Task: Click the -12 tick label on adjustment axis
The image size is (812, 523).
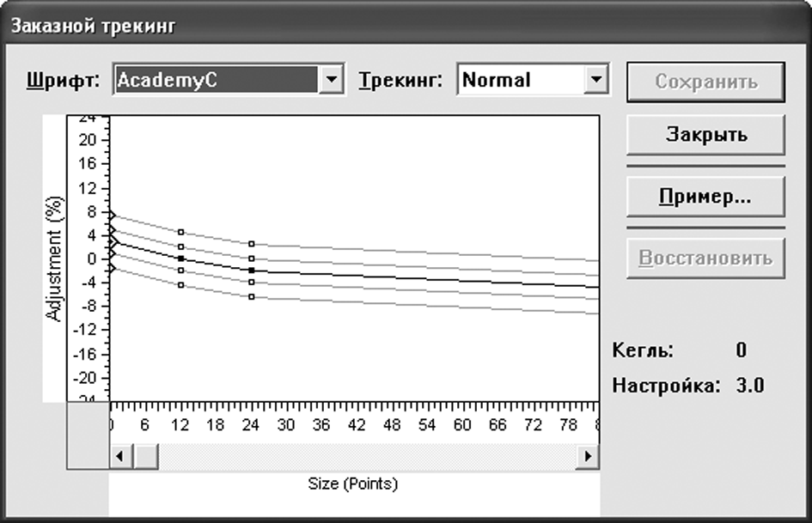Action: pyautogui.click(x=84, y=330)
